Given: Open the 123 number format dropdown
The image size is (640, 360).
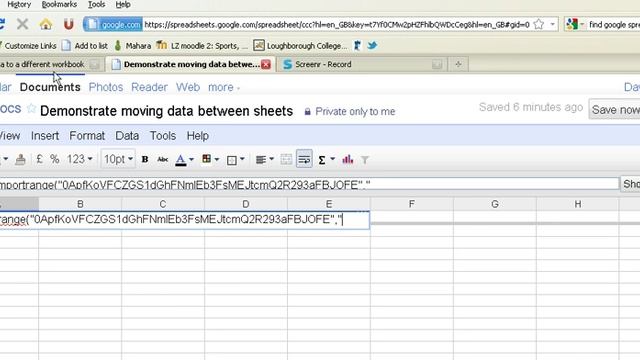Looking at the screenshot, I should [x=80, y=159].
